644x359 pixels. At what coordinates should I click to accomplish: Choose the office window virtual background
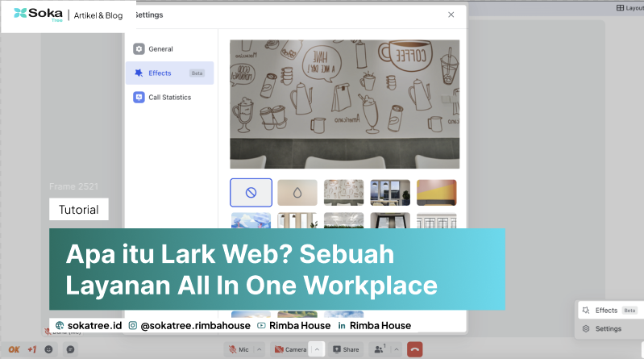pos(390,193)
